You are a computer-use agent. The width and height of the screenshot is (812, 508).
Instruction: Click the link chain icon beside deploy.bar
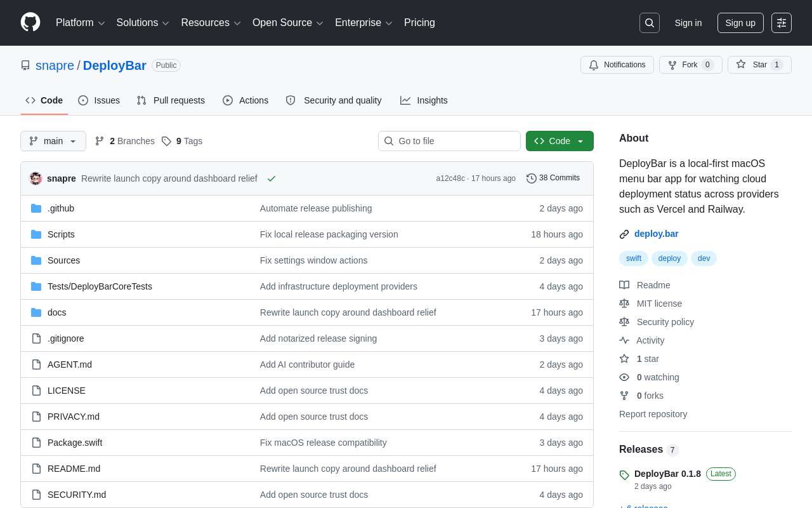click(x=624, y=234)
